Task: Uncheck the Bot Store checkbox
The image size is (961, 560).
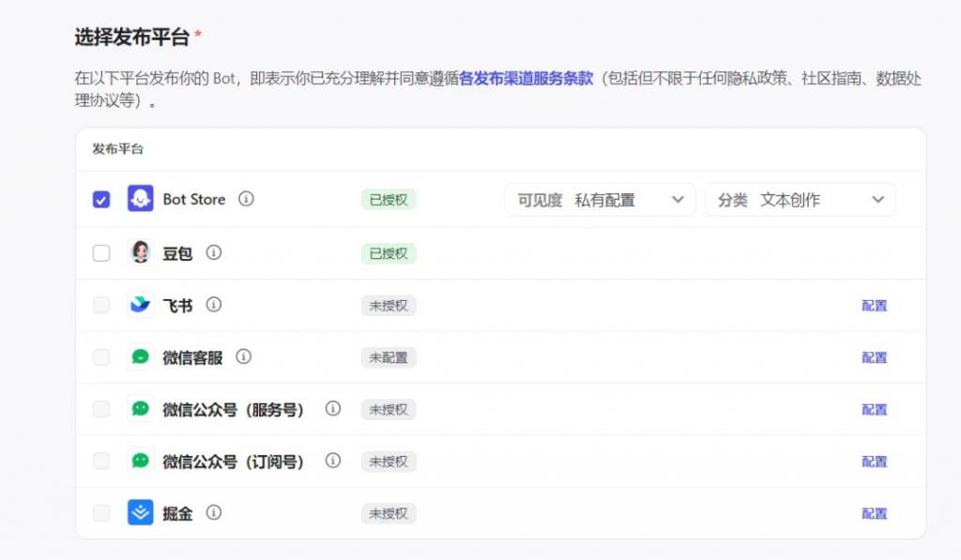Action: 101,200
